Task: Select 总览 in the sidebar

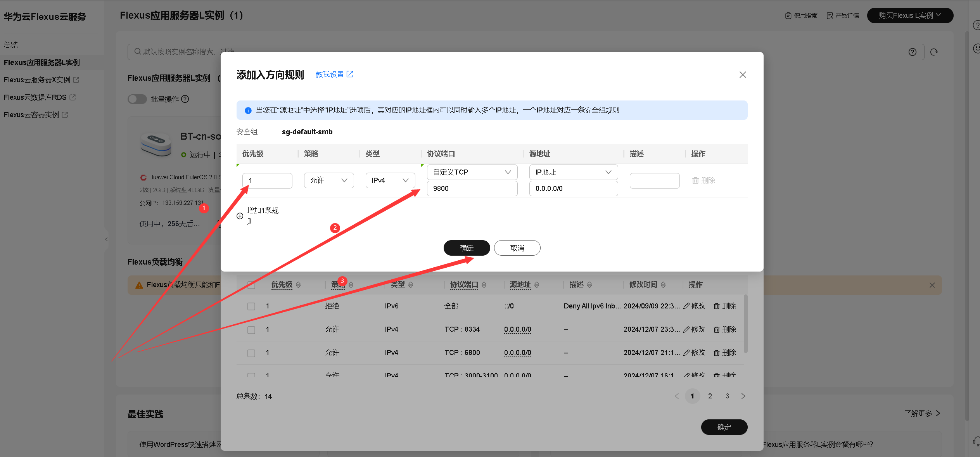Action: tap(11, 45)
